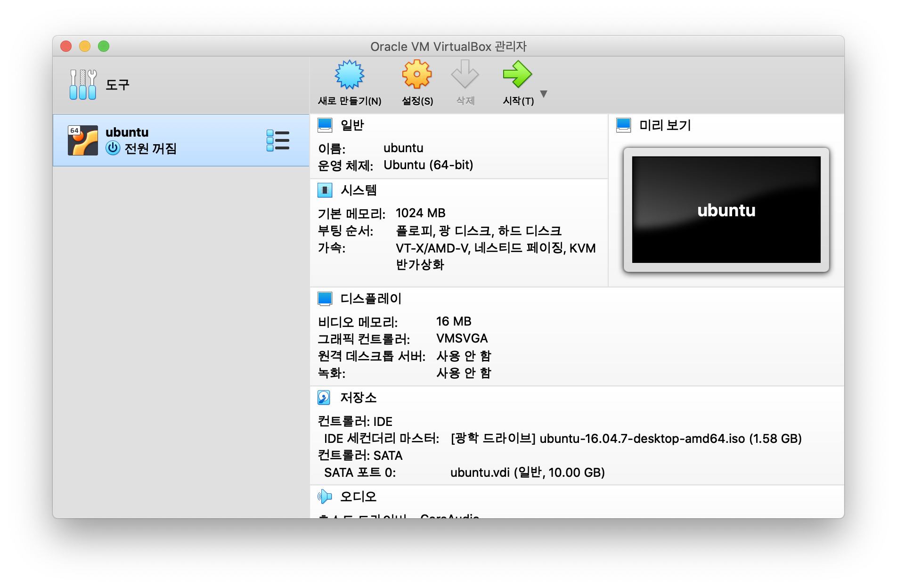
Task: Select the ubuntu VM entry in list
Action: [x=181, y=140]
